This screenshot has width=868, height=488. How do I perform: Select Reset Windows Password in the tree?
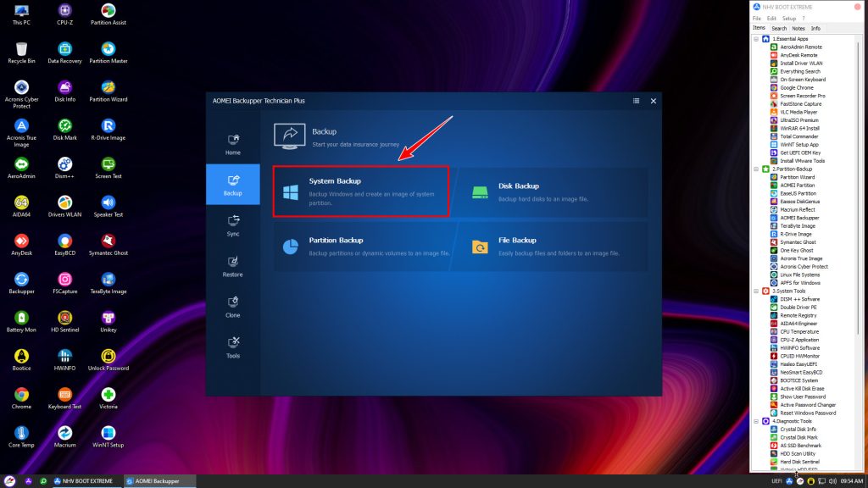(x=808, y=413)
